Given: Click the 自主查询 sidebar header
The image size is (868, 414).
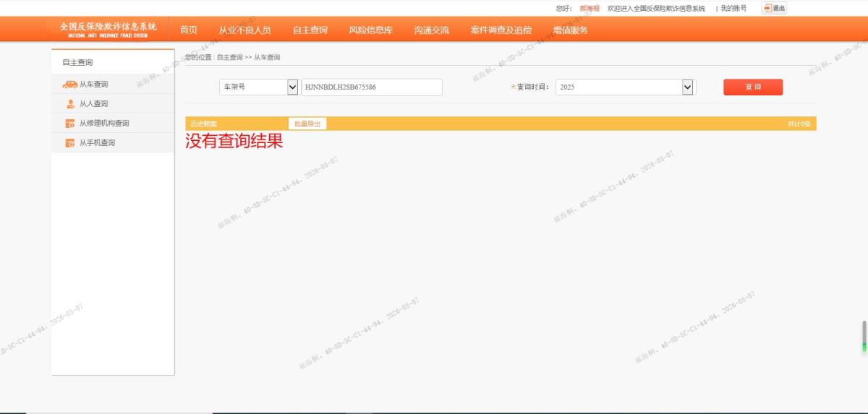Looking at the screenshot, I should click(77, 62).
